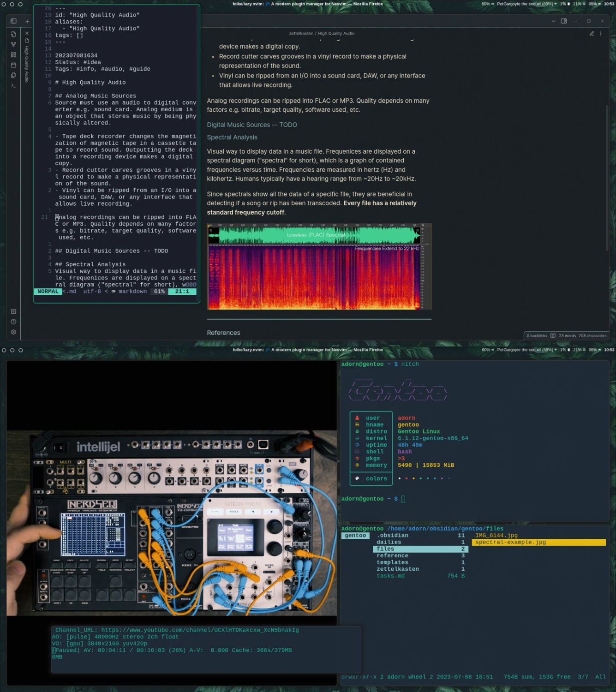Viewport: 616px width, 692px height.
Task: Open command palette terminal icon in ribbon
Action: click(x=13, y=85)
